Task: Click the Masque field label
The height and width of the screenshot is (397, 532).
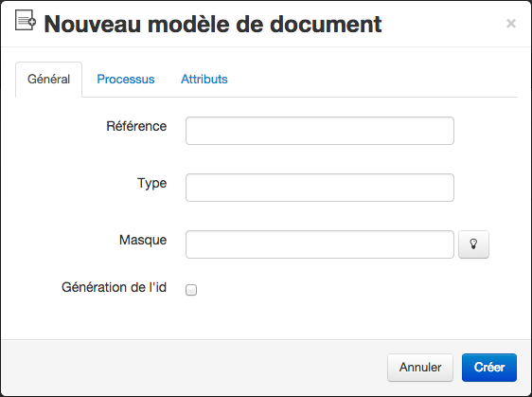Action: (x=143, y=240)
